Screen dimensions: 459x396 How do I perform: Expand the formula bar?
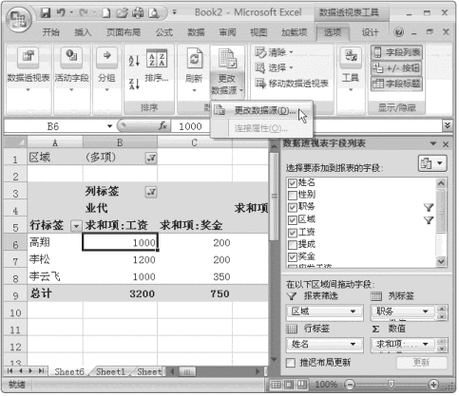coord(447,126)
